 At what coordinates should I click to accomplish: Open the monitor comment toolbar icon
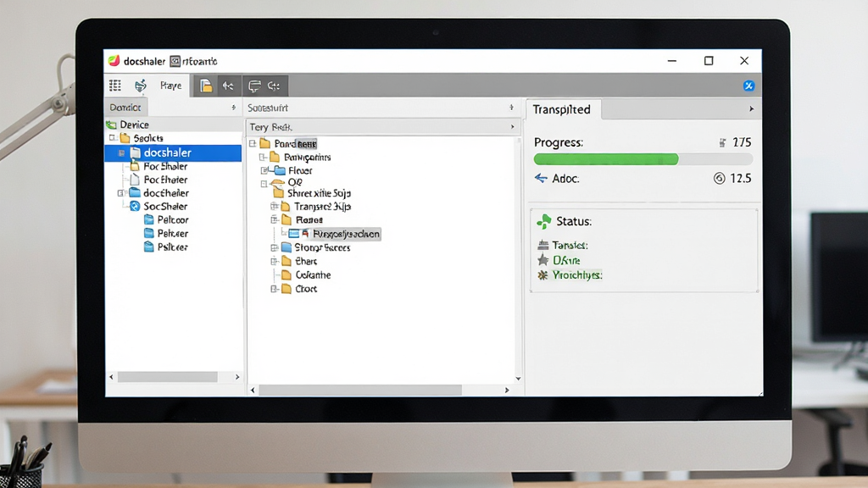click(254, 86)
